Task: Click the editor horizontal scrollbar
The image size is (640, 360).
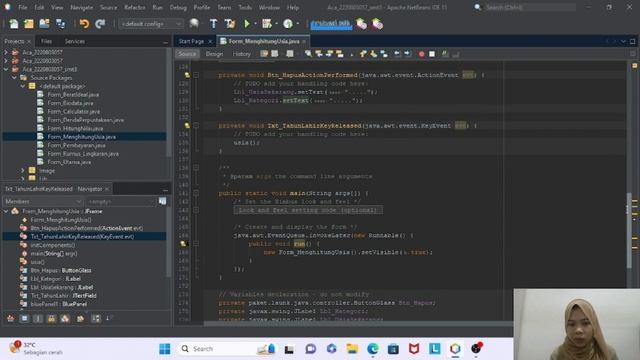Action: (358, 324)
